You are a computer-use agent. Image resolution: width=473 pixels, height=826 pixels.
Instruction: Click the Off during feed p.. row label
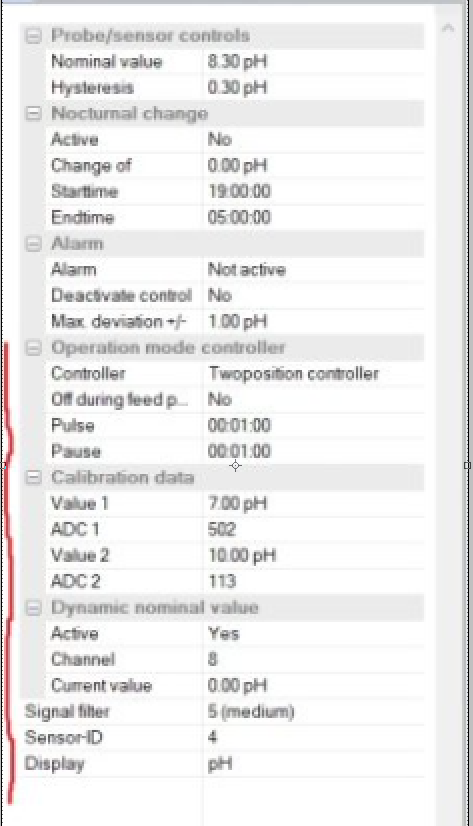coord(119,399)
